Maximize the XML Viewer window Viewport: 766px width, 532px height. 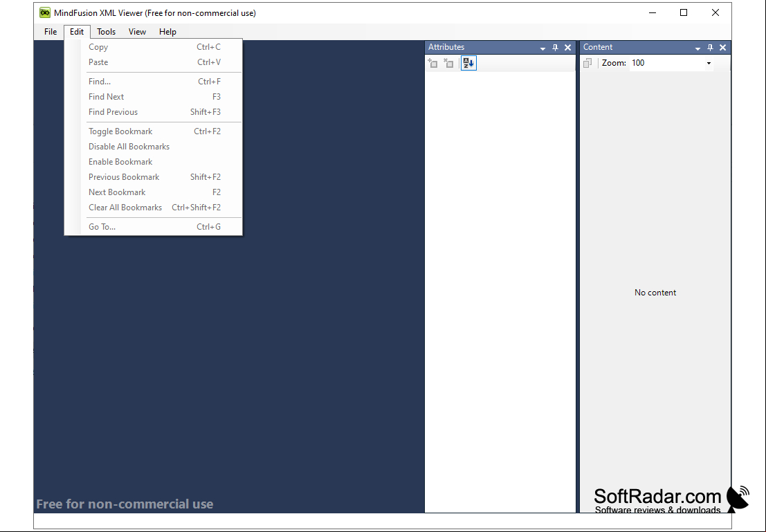tap(684, 12)
